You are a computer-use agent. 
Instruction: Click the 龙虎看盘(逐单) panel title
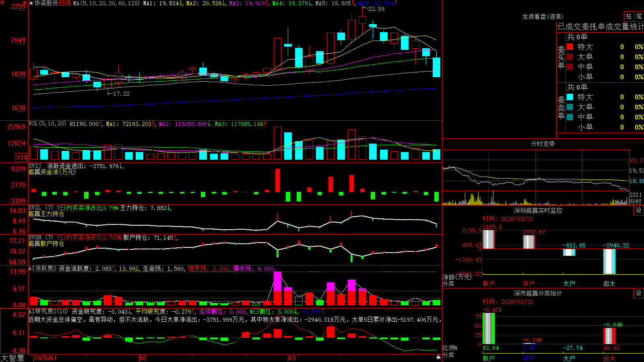tap(543, 16)
